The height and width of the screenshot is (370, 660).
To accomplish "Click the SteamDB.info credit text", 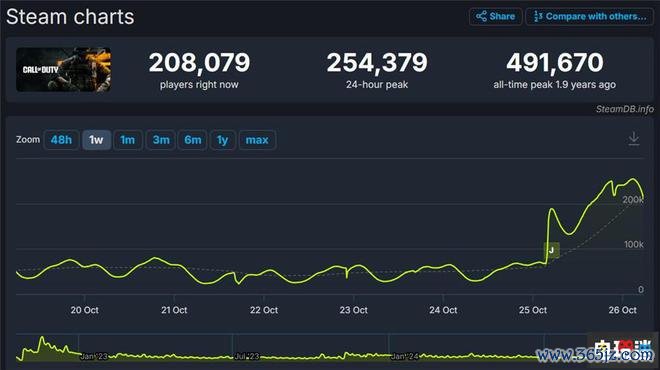I will click(625, 109).
